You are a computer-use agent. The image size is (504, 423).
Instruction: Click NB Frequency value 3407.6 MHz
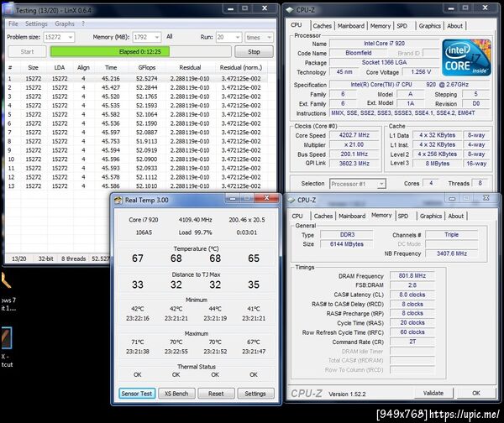452,253
